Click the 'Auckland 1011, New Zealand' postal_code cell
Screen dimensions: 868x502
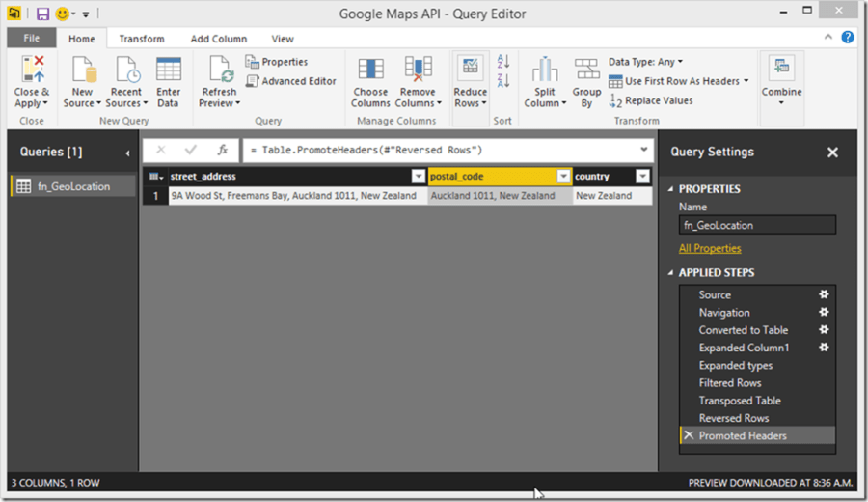[500, 196]
